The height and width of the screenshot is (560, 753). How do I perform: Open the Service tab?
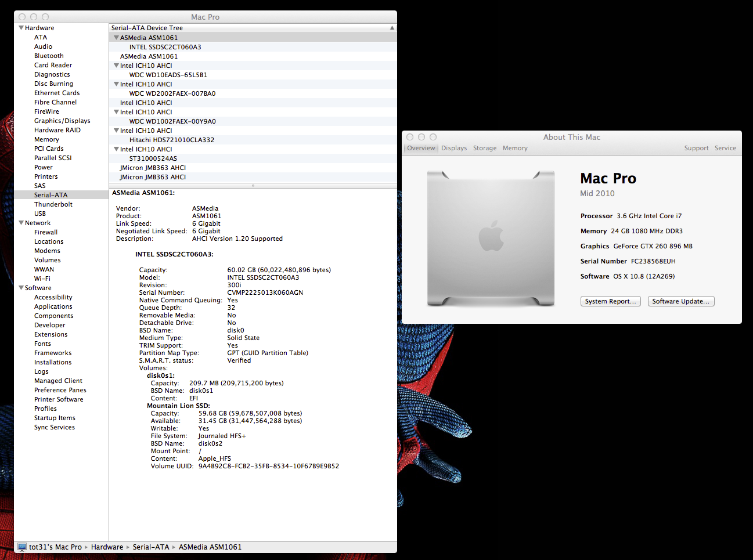tap(725, 148)
